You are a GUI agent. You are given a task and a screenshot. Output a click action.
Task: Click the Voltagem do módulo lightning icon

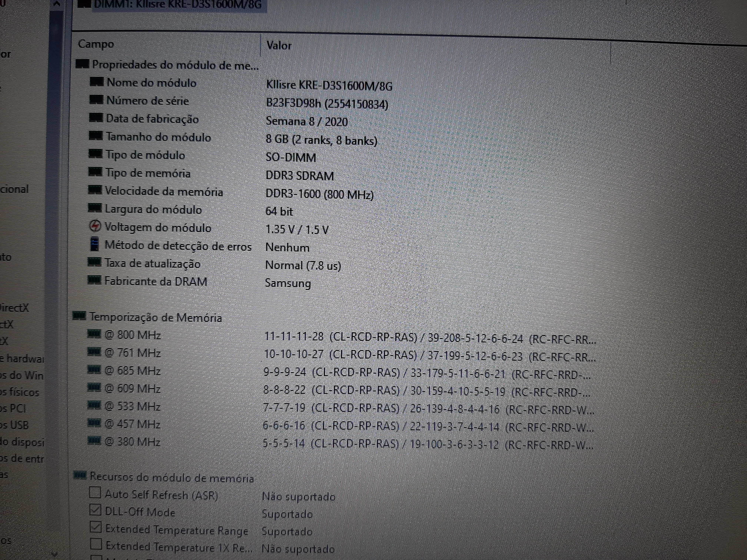95,226
